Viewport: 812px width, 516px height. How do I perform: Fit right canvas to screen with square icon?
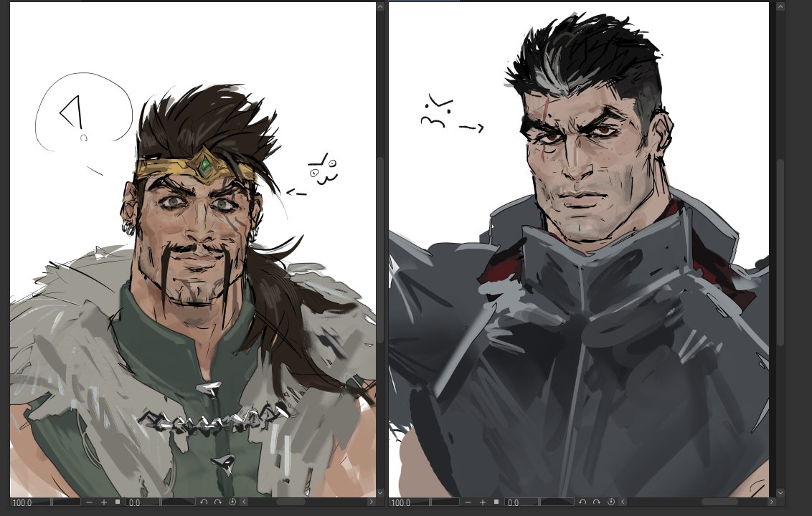[x=496, y=502]
